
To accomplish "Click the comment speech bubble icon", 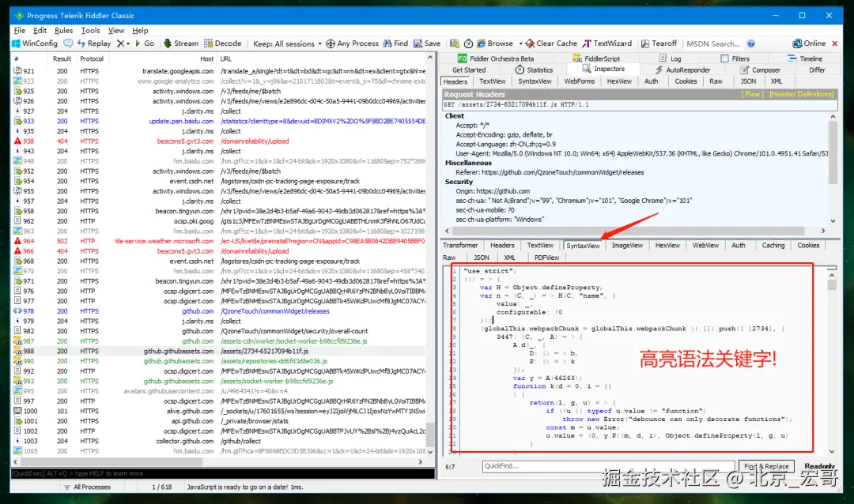I will coord(67,43).
